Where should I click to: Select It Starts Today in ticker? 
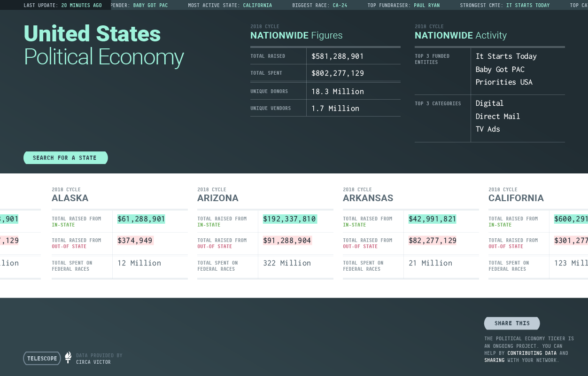(528, 5)
